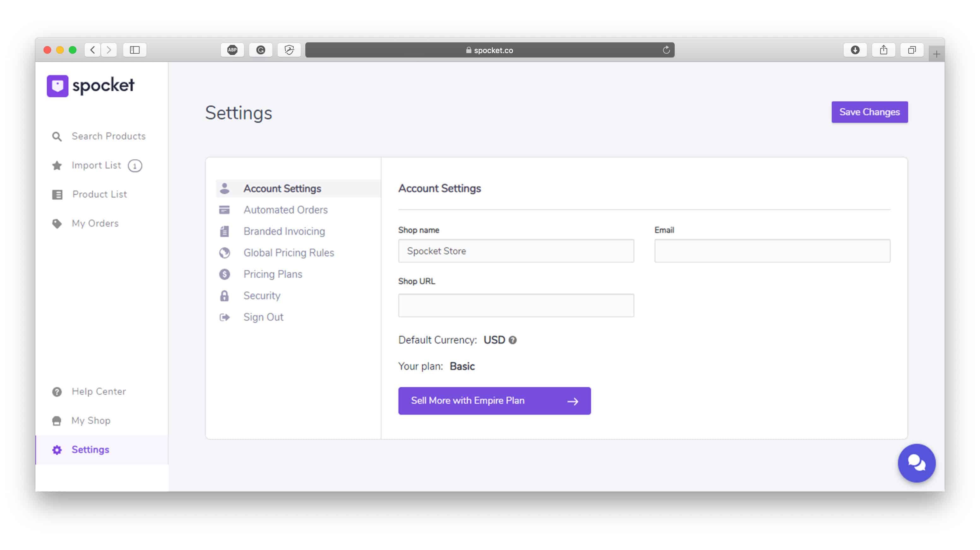The width and height of the screenshot is (980, 550).
Task: Click the Product List document icon
Action: click(57, 195)
